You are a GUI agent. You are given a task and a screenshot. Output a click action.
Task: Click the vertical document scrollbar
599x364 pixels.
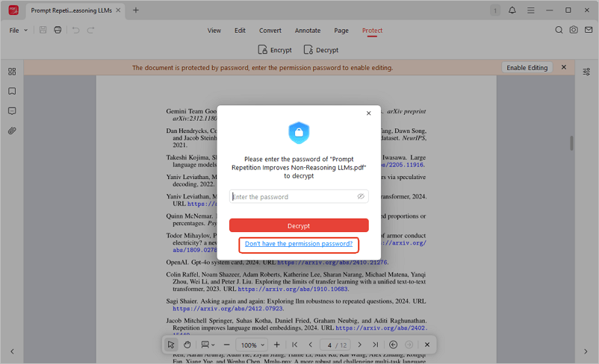coord(571,143)
